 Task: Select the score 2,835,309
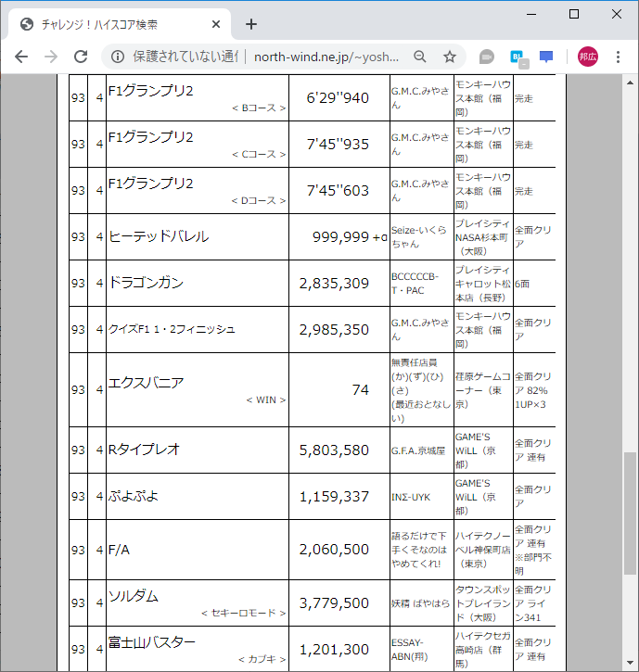point(334,284)
